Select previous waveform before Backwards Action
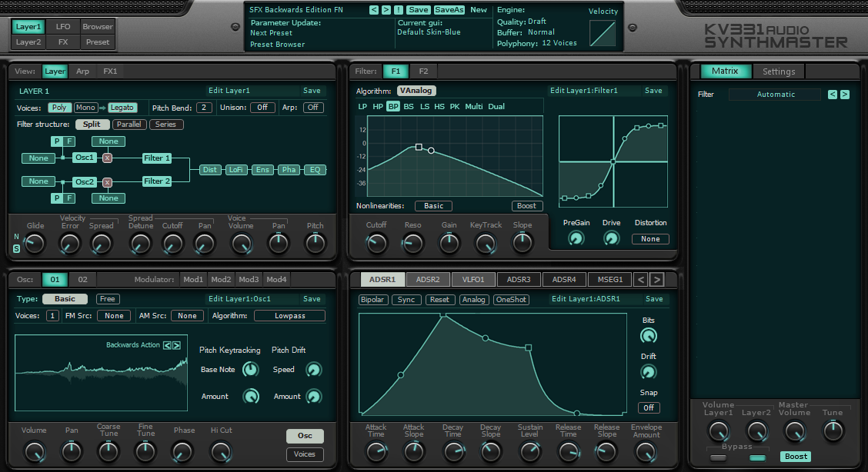Viewport: 868px width, 472px height. point(167,345)
